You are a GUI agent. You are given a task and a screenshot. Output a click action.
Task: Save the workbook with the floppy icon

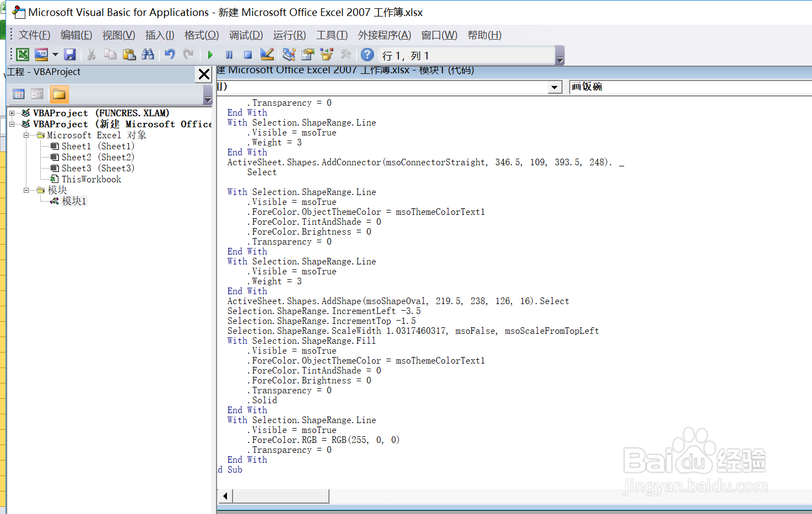(70, 55)
